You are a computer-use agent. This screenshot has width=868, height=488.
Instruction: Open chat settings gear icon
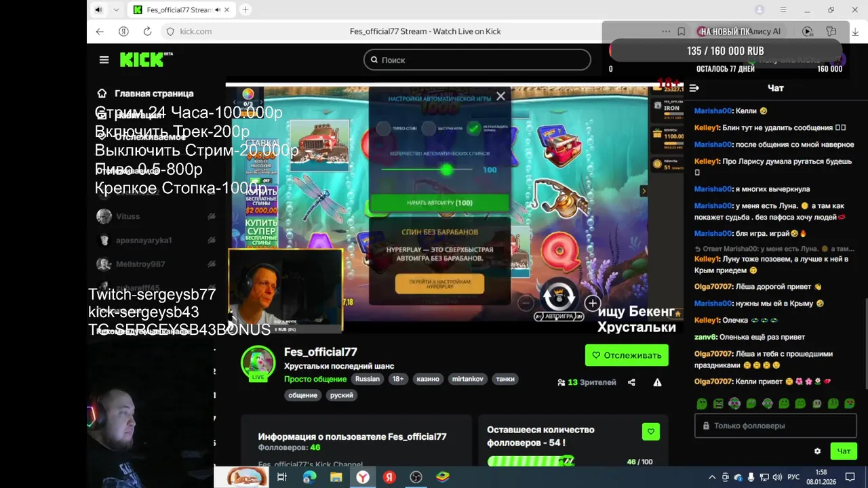pyautogui.click(x=817, y=451)
